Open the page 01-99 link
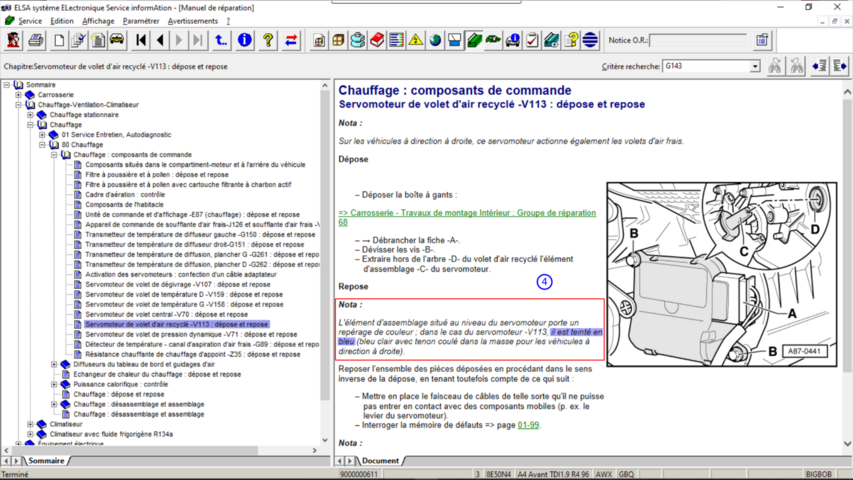This screenshot has width=853, height=480. coord(528,425)
